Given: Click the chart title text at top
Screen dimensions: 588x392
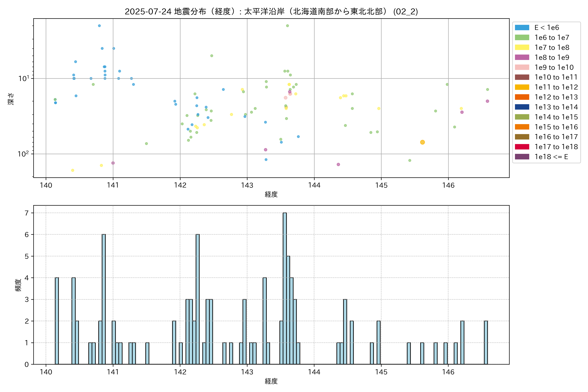Looking at the screenshot, I should click(271, 11).
